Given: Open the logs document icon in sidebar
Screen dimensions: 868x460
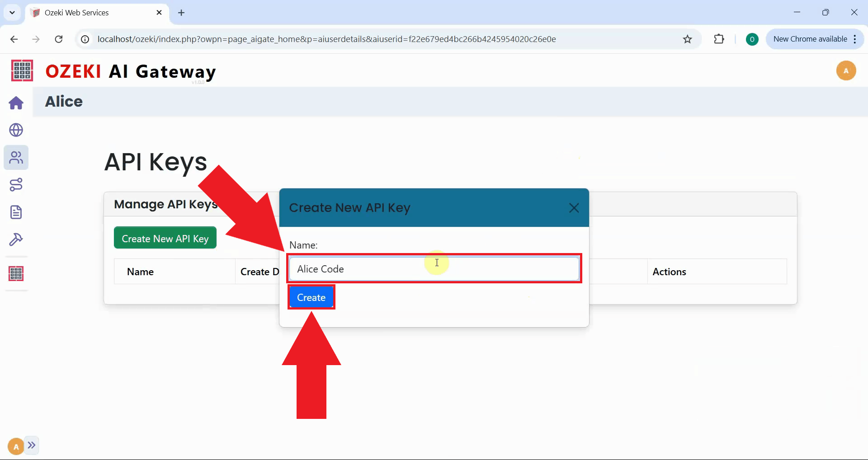Looking at the screenshot, I should tap(16, 212).
